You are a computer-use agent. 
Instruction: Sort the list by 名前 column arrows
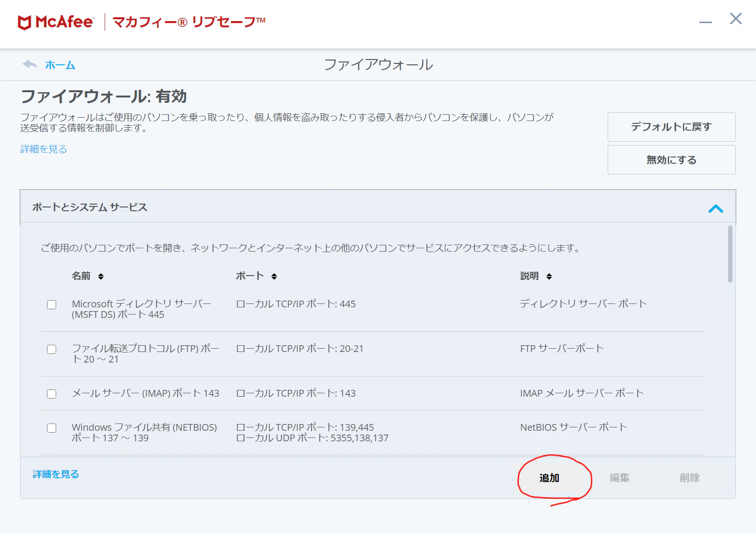tap(101, 276)
